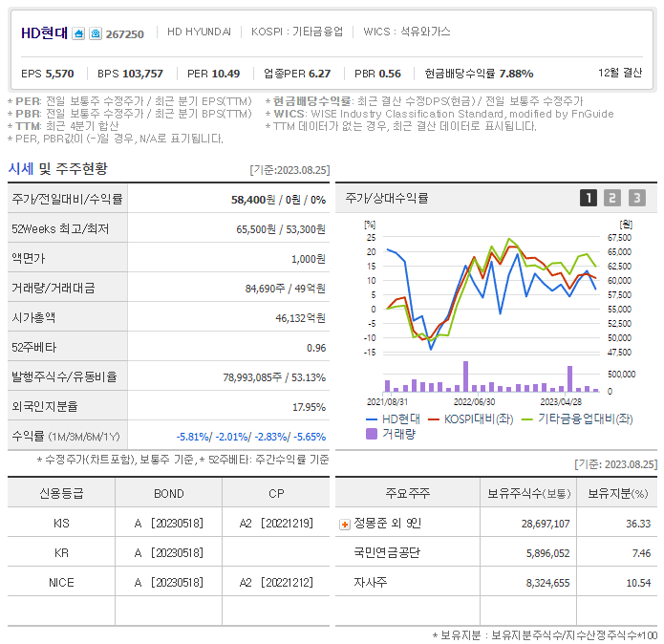Click the 10.54 ownership percentage
Screen dimensions: 664x644
tap(638, 584)
